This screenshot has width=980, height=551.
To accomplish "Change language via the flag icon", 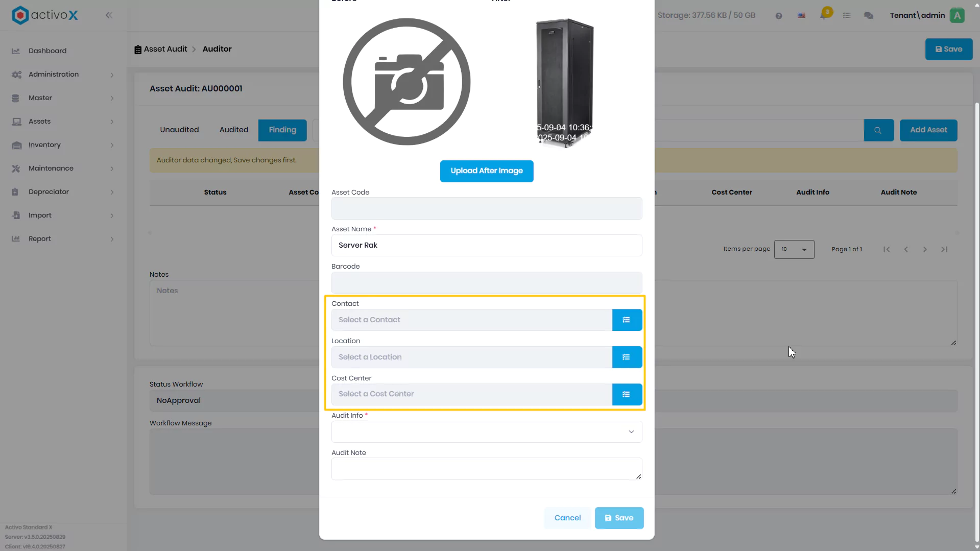I will coord(801,15).
